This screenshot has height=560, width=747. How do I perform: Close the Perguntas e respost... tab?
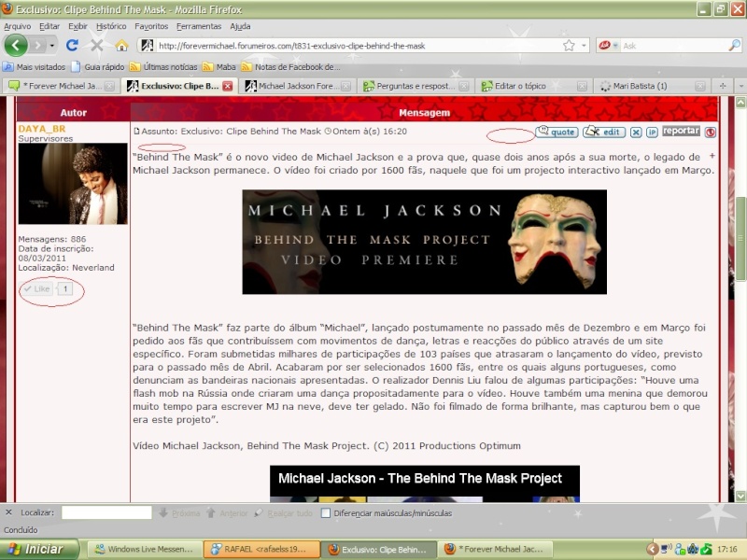[x=464, y=86]
